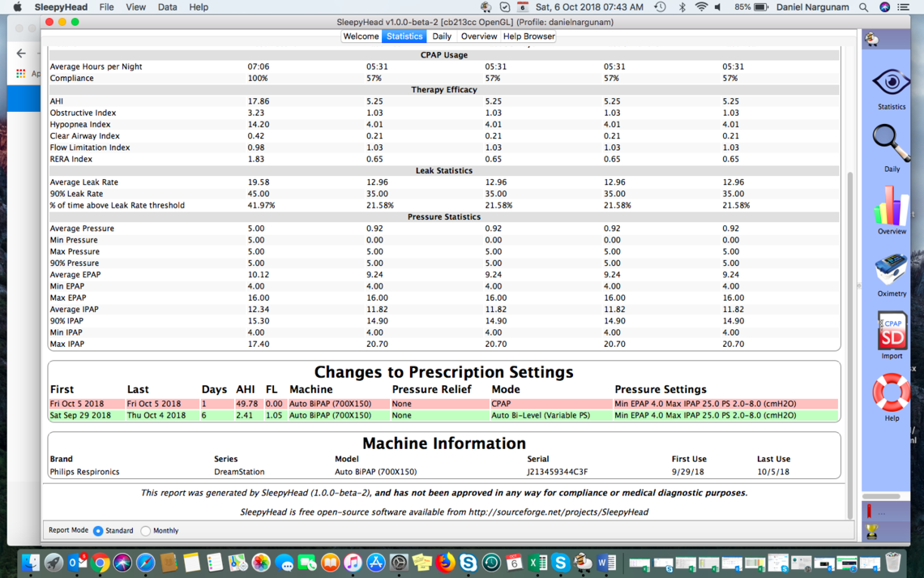Open Microsoft Excel app icon in the dock

pos(537,563)
